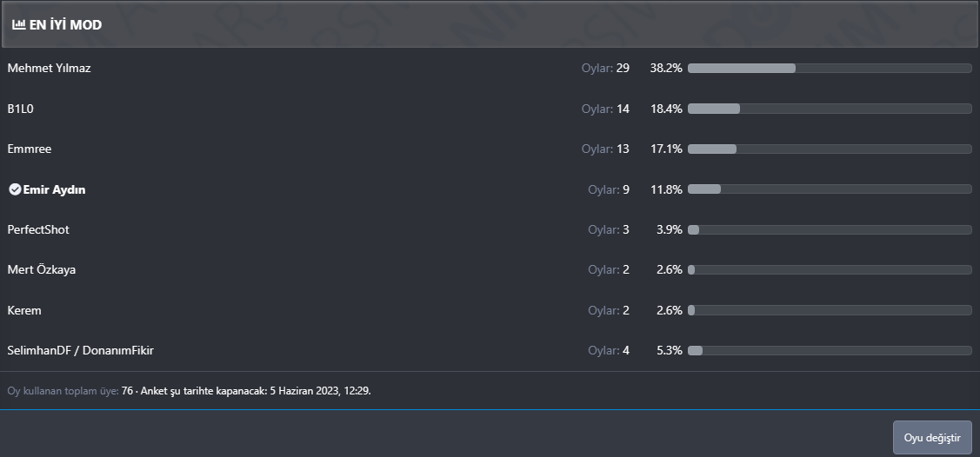Click the total voters count 76
Viewport: 980px width, 457px height.
pyautogui.click(x=127, y=391)
